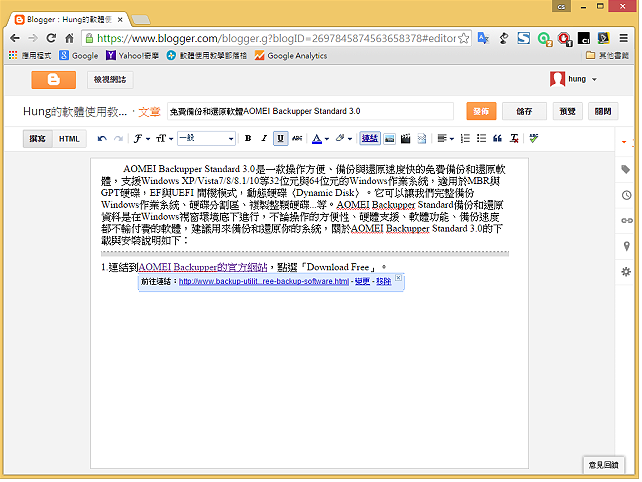
Task: Toggle strikethrough formatting
Action: coord(297,138)
